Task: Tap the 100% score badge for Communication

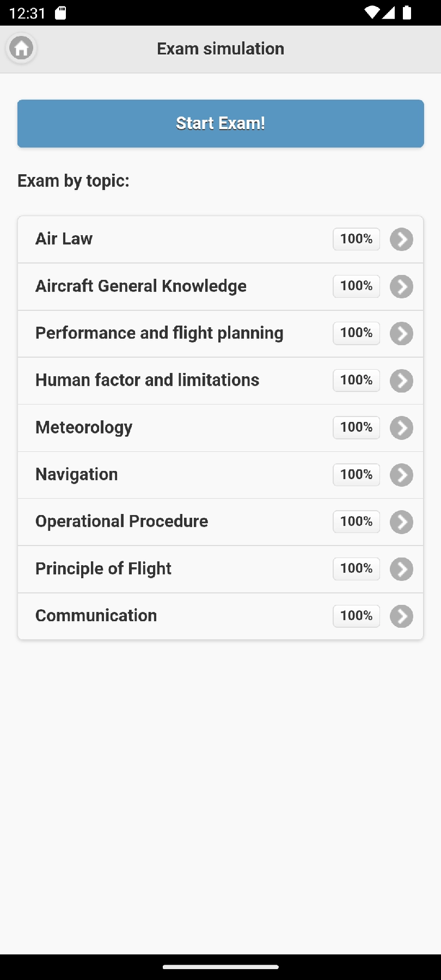Action: (x=356, y=616)
